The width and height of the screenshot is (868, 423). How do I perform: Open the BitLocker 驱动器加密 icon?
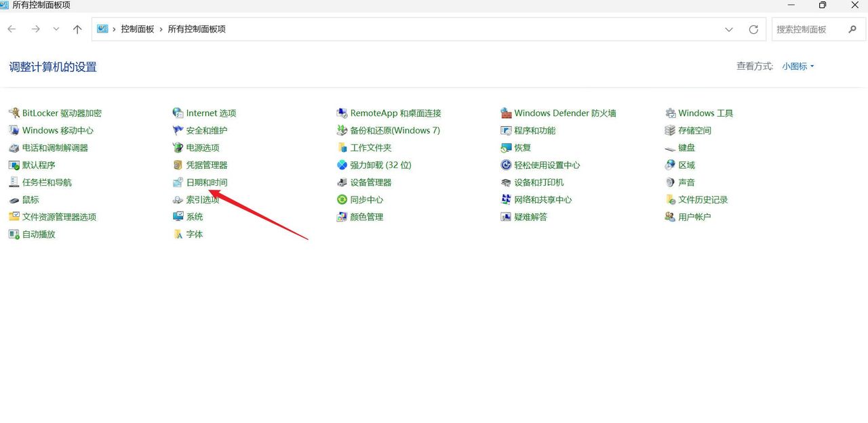tap(14, 113)
